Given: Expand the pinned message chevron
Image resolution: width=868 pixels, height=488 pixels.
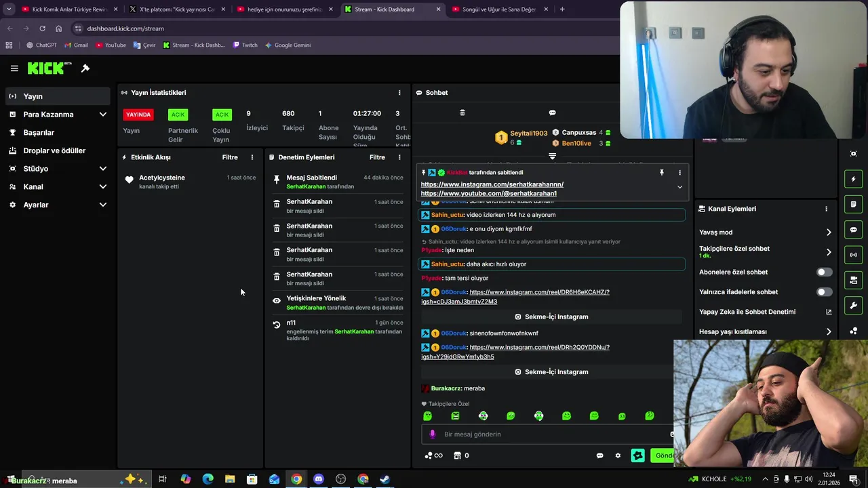Looking at the screenshot, I should click(x=679, y=187).
